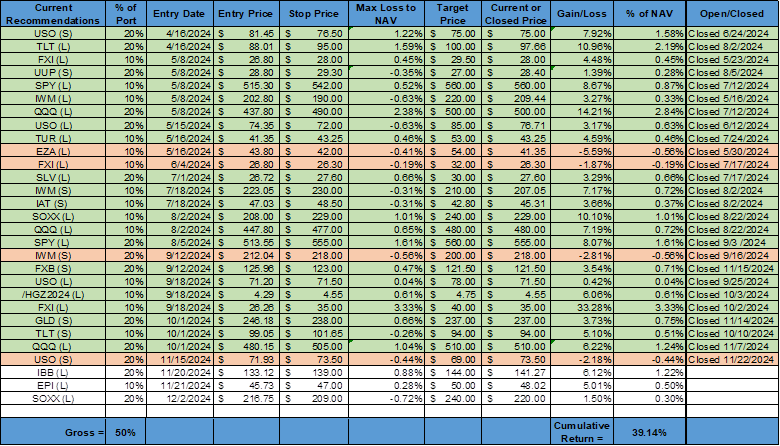The width and height of the screenshot is (780, 446).
Task: Select the '/HGZ2024 (L)' recommendation cell
Action: tap(53, 294)
